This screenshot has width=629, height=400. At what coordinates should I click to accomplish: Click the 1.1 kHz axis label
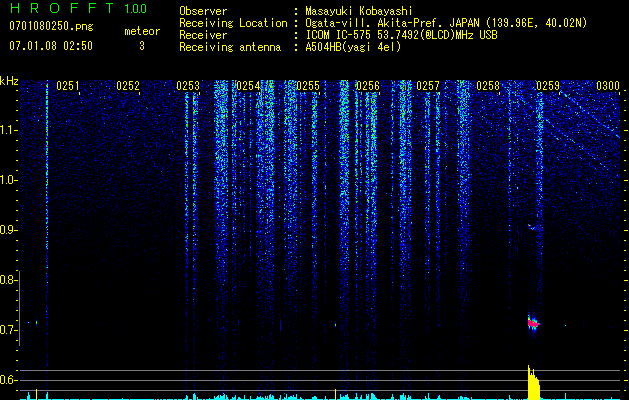coord(7,130)
